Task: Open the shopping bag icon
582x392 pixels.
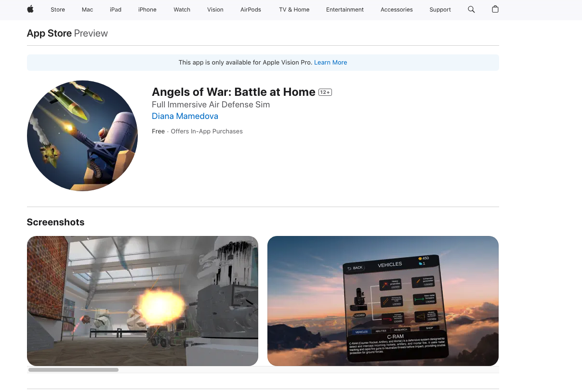Action: 495,9
